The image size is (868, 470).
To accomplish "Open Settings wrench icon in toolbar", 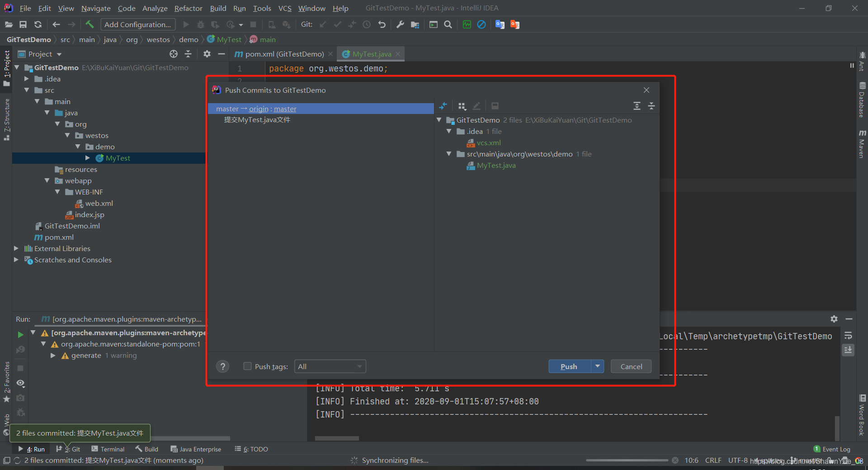I will pos(400,24).
